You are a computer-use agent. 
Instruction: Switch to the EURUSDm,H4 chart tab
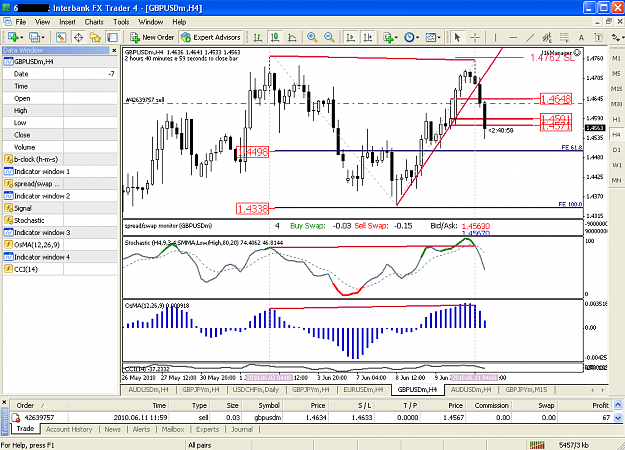click(x=363, y=389)
